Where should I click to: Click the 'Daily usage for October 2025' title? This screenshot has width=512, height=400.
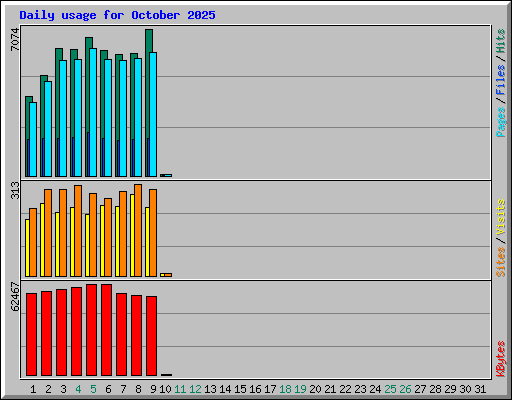[x=117, y=15]
